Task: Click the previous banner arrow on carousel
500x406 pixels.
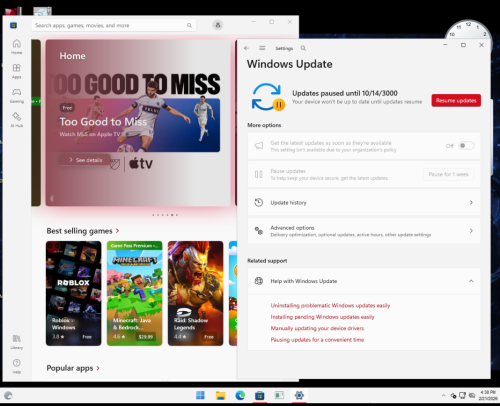Action: point(52,198)
